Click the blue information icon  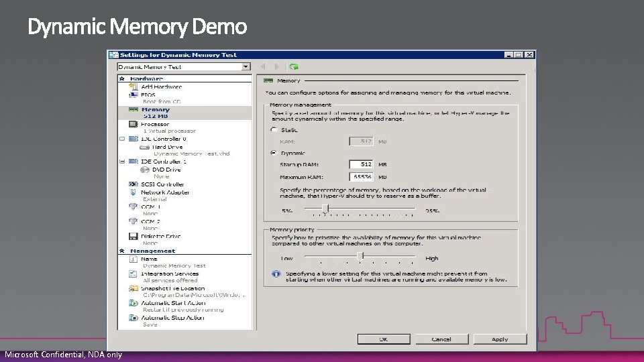(x=276, y=274)
